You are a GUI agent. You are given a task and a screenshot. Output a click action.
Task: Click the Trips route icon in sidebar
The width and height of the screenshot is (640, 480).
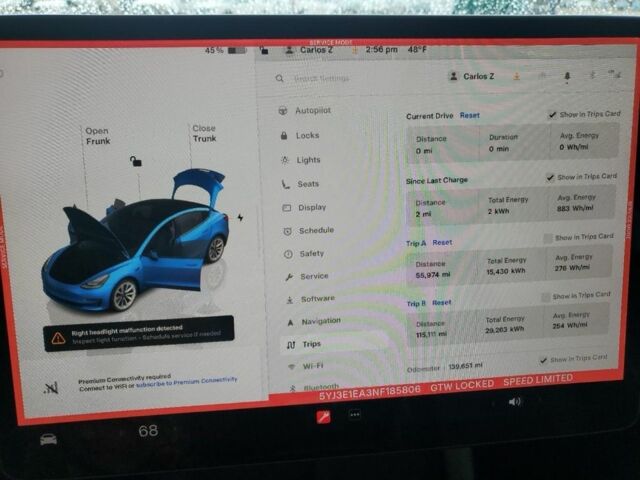pos(291,345)
